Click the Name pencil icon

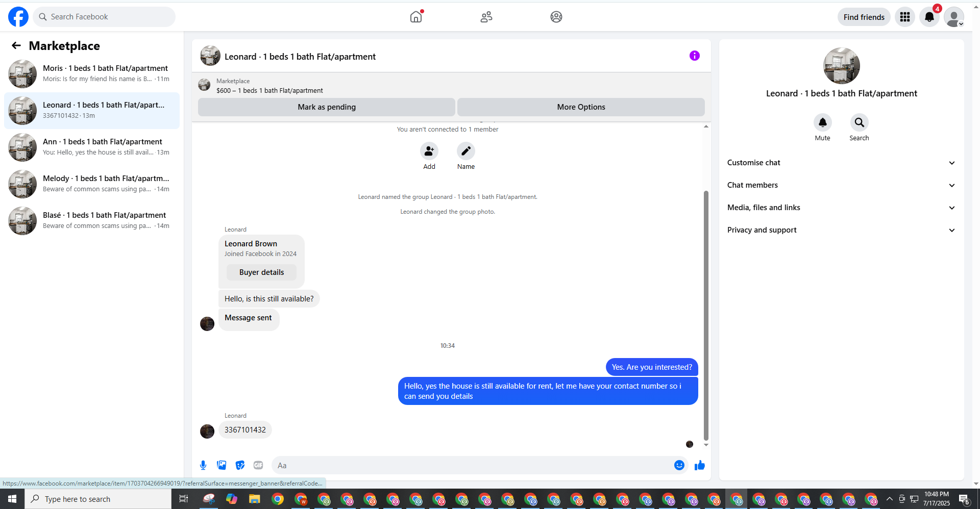(466, 151)
